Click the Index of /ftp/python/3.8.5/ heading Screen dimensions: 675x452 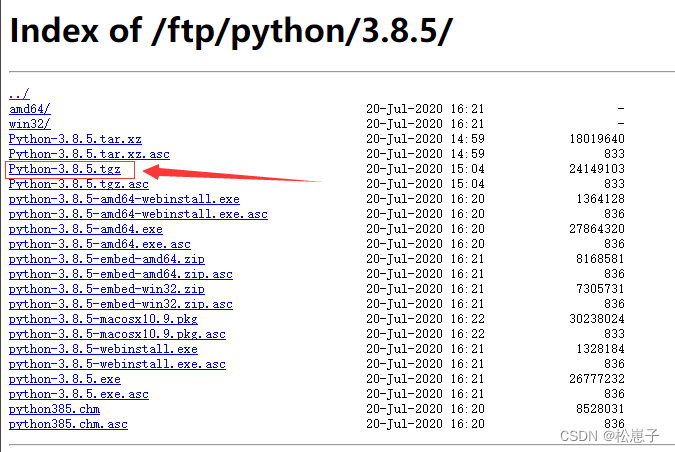point(231,31)
